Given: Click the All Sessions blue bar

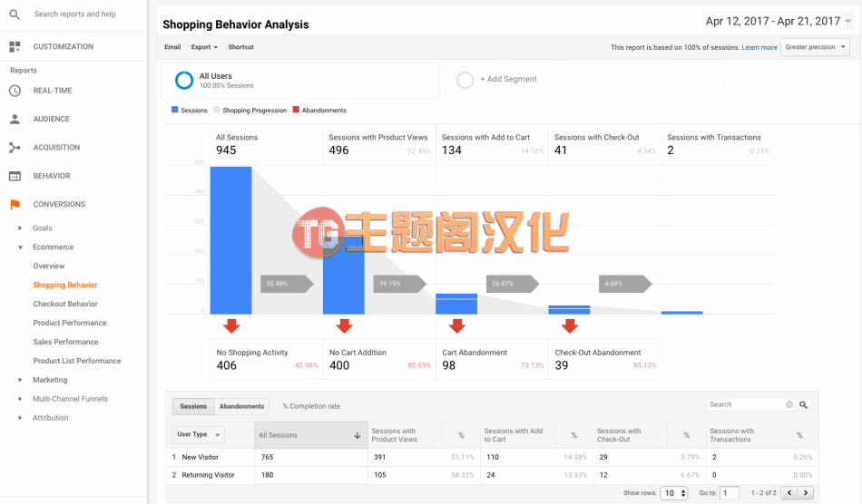Looking at the screenshot, I should pyautogui.click(x=230, y=240).
